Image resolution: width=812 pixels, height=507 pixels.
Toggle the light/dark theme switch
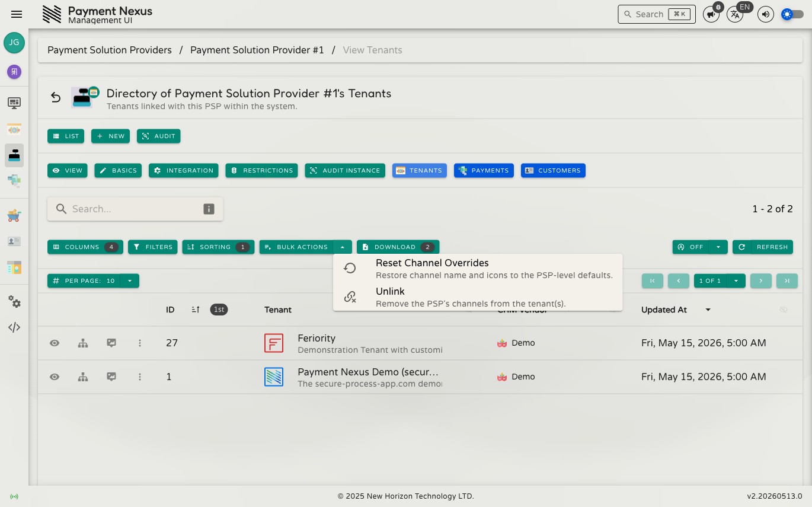[792, 14]
